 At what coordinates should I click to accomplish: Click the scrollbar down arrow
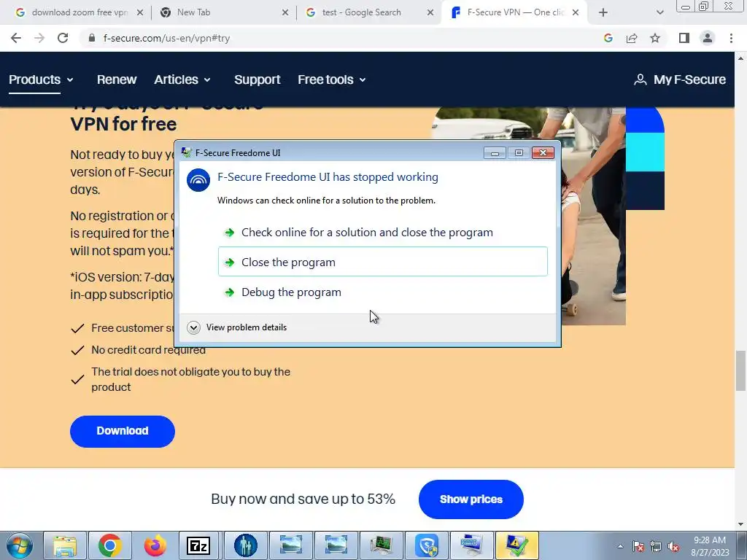click(x=740, y=524)
